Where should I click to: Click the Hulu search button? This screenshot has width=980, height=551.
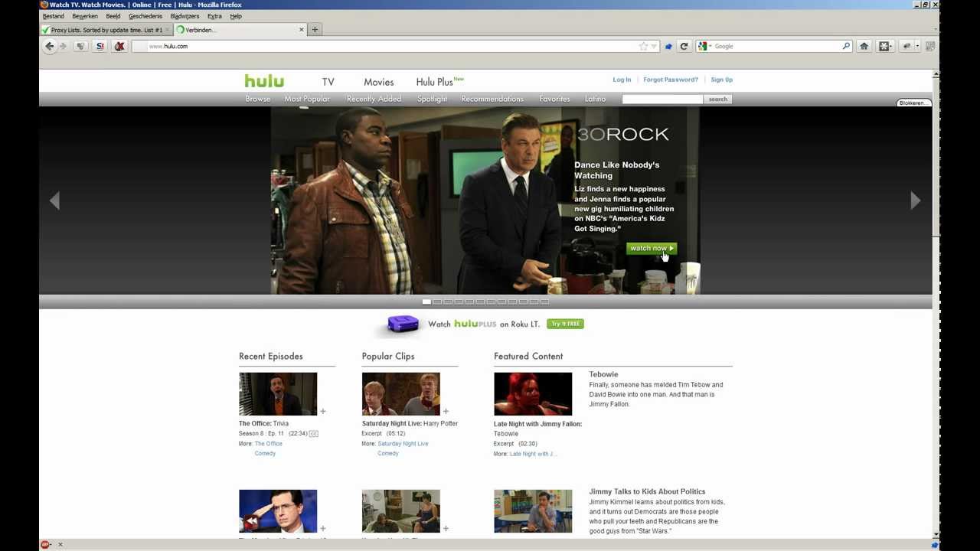click(717, 99)
